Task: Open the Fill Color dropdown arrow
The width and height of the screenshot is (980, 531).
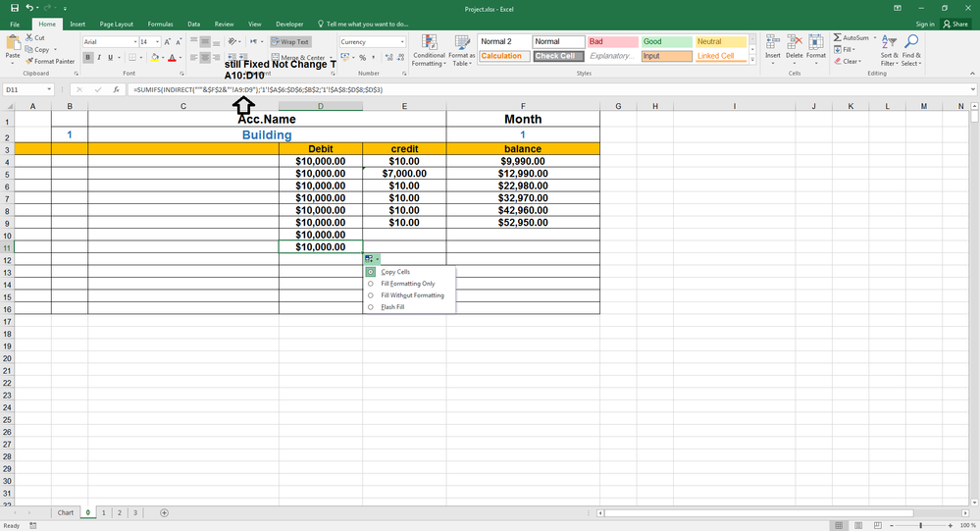Action: (163, 58)
